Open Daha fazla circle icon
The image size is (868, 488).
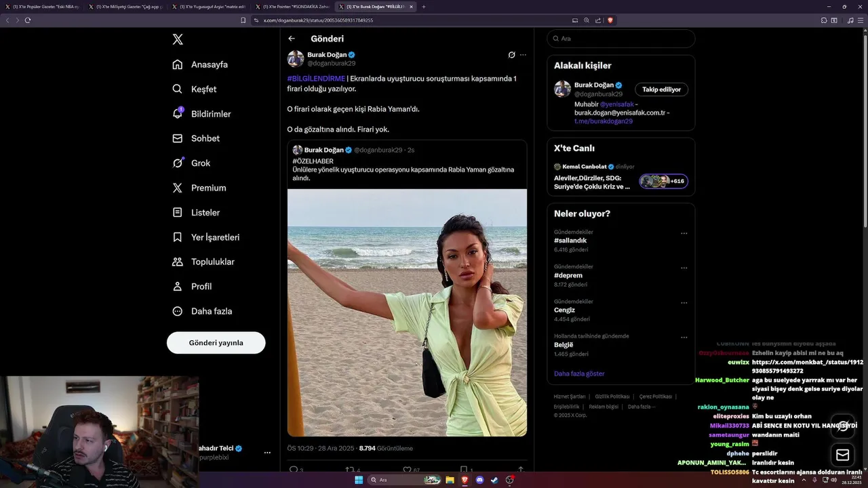pos(178,311)
